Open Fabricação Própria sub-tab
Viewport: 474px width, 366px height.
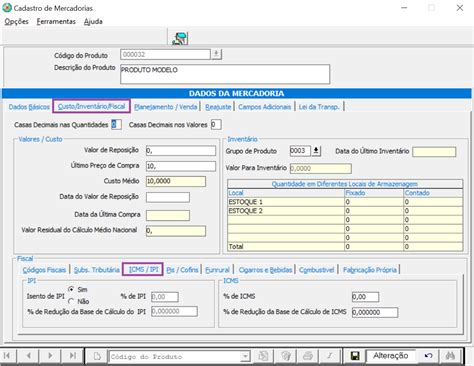click(x=370, y=270)
